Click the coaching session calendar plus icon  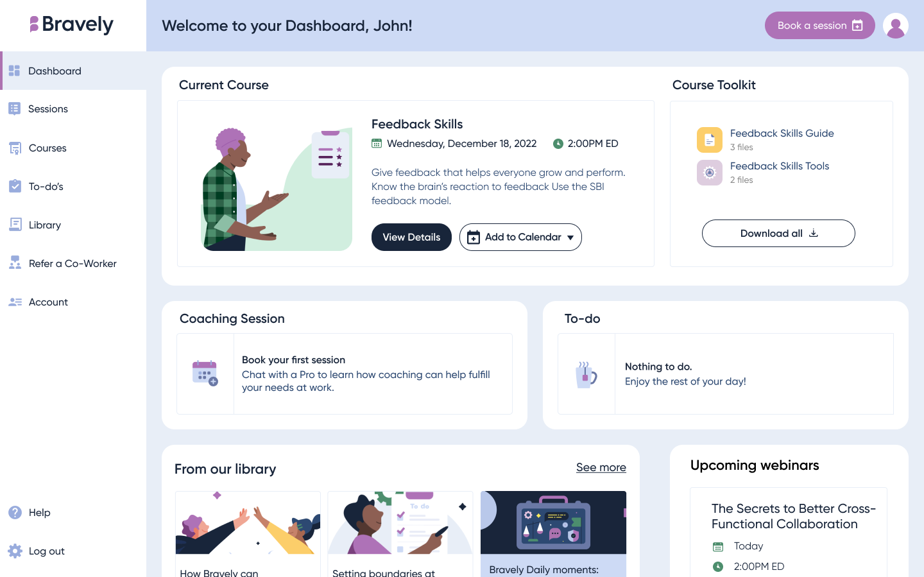click(x=205, y=373)
